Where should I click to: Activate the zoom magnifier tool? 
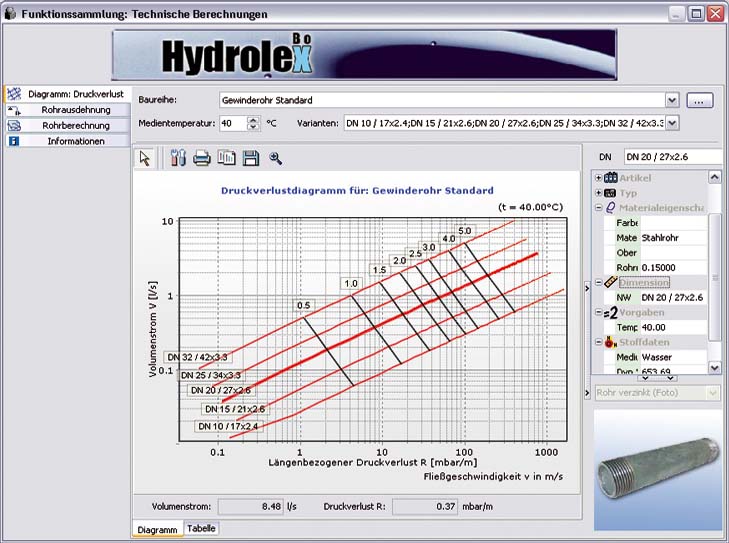click(275, 158)
